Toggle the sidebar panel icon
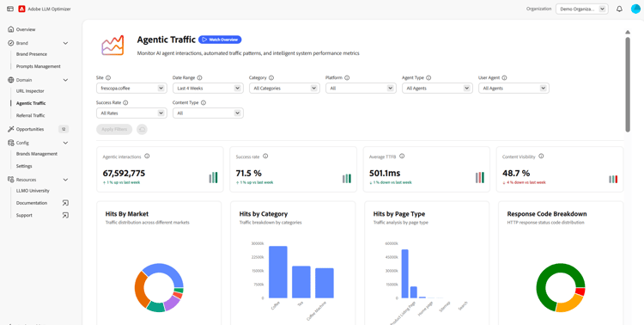 [10, 9]
